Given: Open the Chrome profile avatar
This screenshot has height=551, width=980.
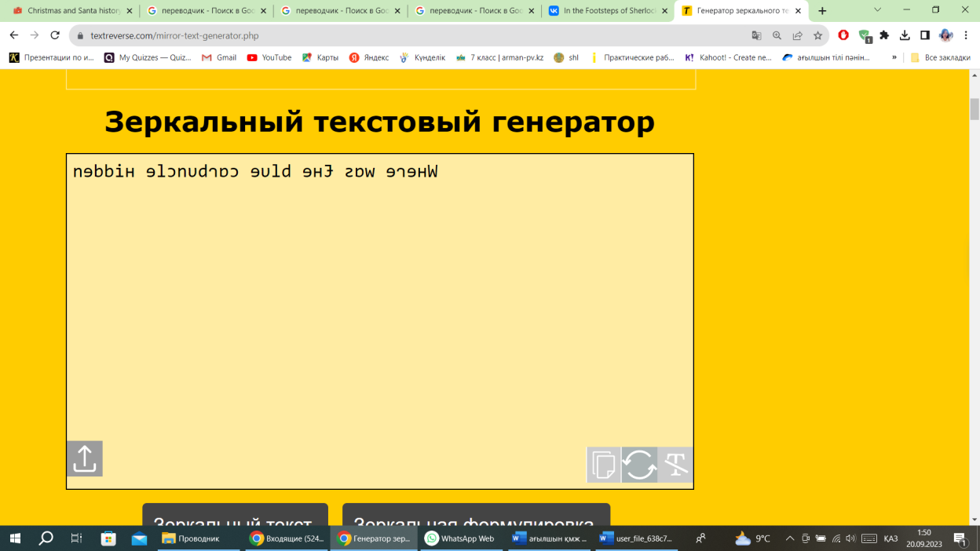Looking at the screenshot, I should 945,35.
